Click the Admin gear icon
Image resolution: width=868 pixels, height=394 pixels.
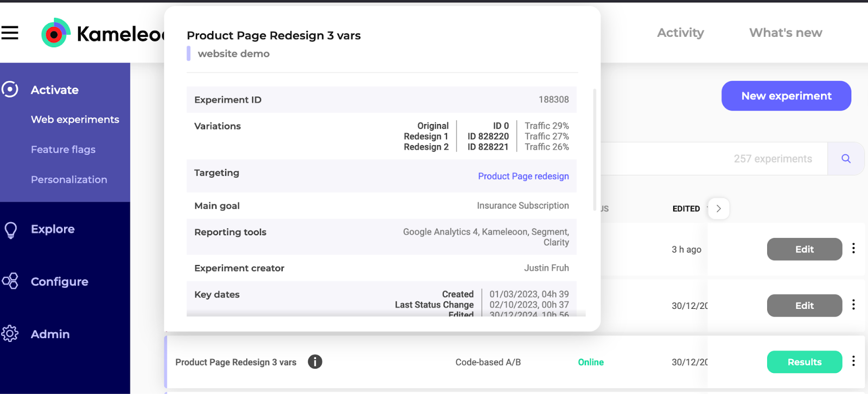pyautogui.click(x=10, y=334)
